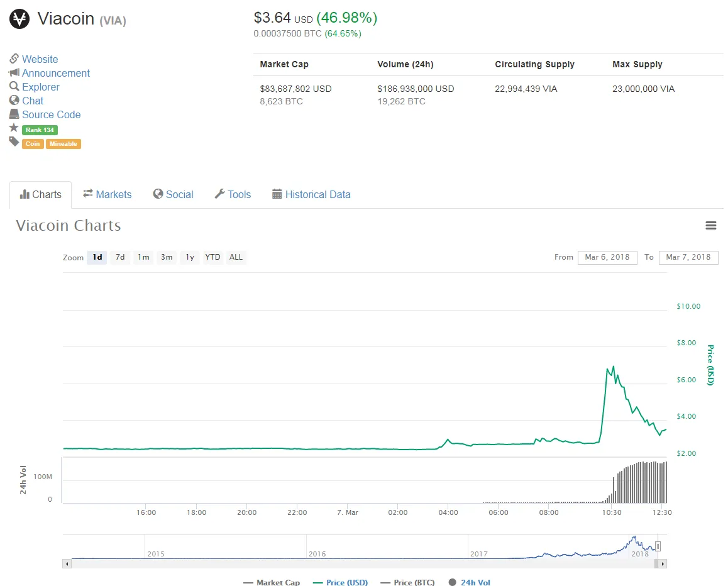Viewport: 728px width, 586px height.
Task: Click circulating supply 22,994,439 VIA
Action: [526, 89]
